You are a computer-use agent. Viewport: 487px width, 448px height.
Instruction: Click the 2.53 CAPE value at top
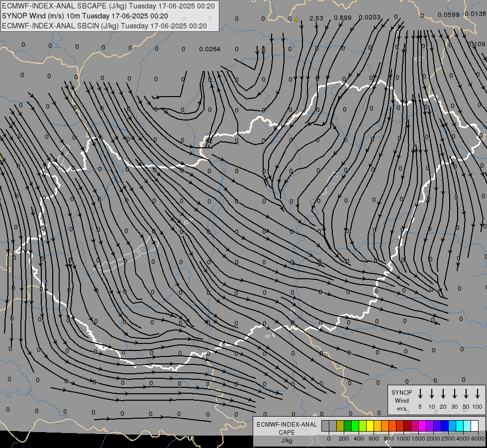click(x=316, y=18)
